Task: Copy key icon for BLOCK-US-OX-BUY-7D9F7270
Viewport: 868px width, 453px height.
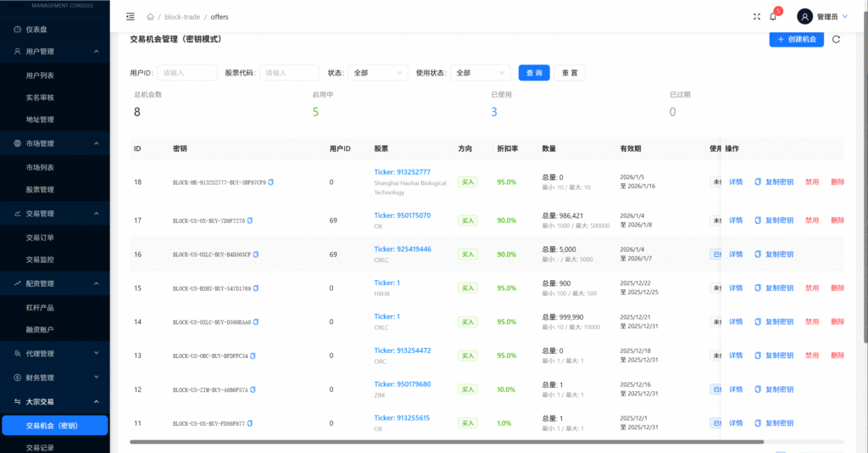Action: coord(251,221)
